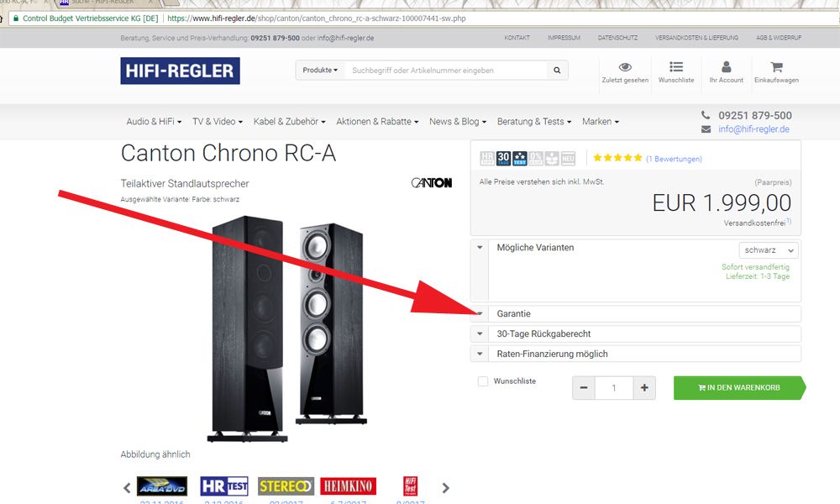Open the schwarz color variant dropdown
840x504 pixels.
click(x=769, y=250)
